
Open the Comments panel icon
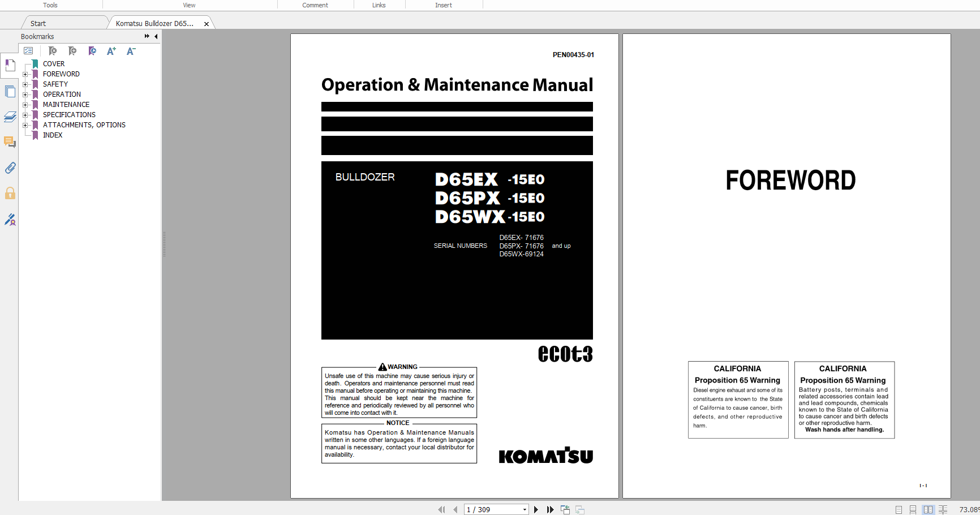[x=10, y=142]
